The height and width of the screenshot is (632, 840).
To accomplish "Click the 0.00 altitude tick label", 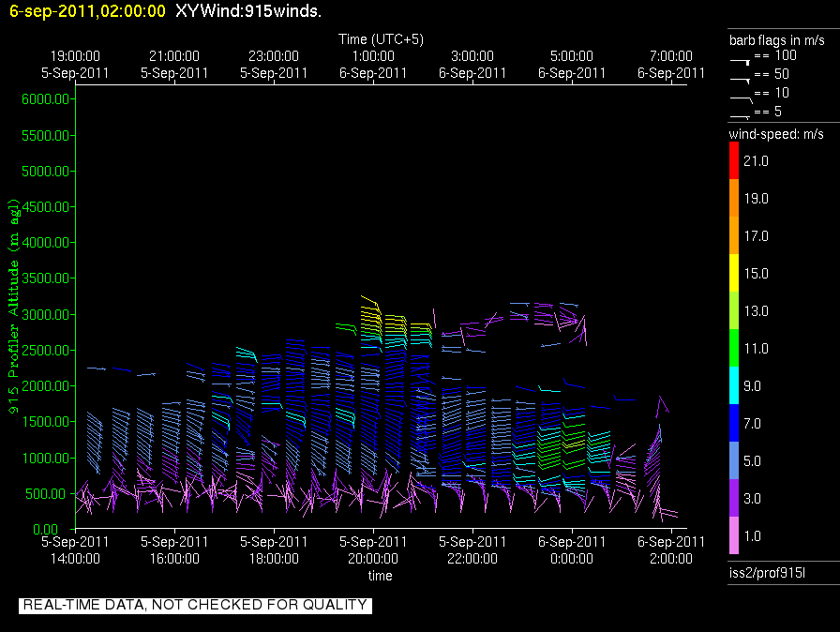I will [x=46, y=530].
